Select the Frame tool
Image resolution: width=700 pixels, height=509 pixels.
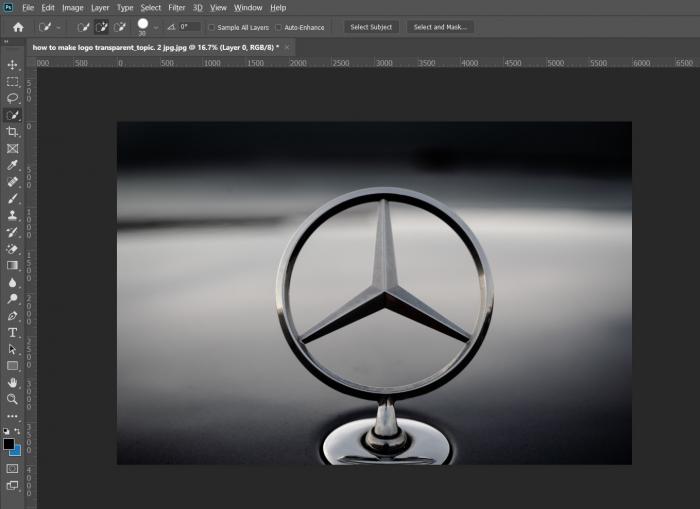pyautogui.click(x=12, y=149)
